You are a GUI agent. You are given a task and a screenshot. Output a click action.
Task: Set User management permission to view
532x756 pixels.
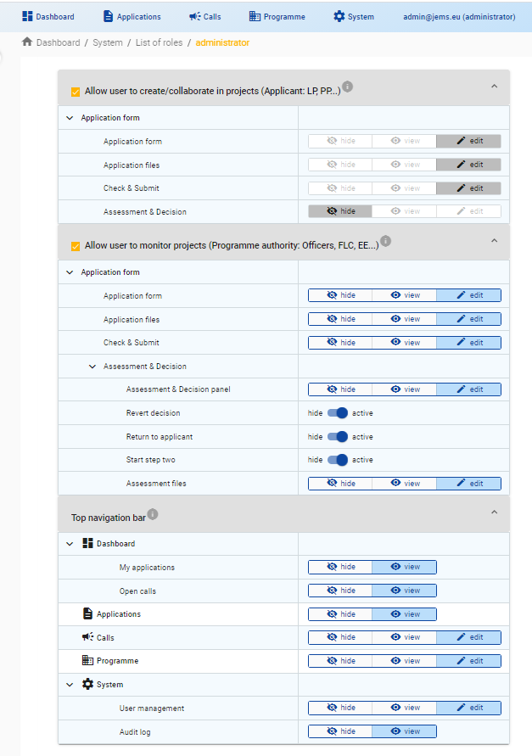click(404, 708)
